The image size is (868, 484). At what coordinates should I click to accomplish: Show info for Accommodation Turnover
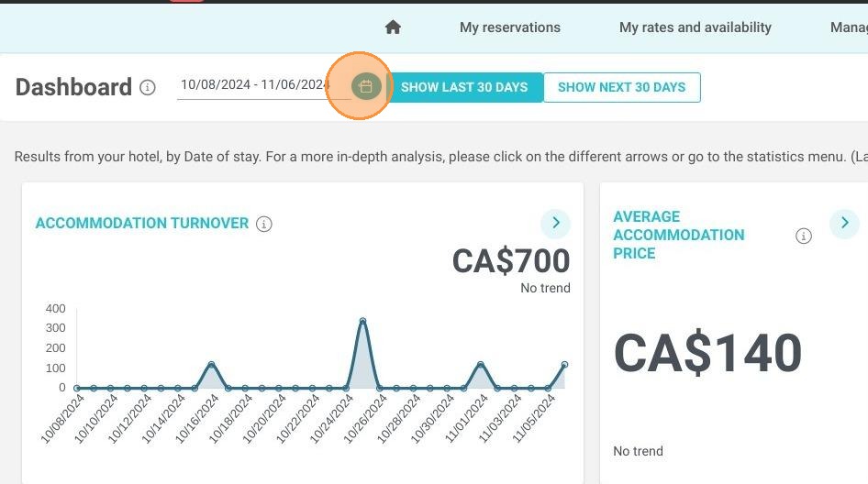tap(264, 224)
